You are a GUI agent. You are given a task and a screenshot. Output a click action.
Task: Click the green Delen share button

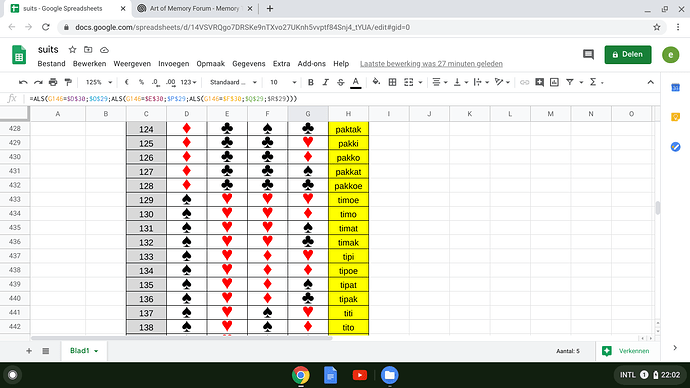[628, 55]
